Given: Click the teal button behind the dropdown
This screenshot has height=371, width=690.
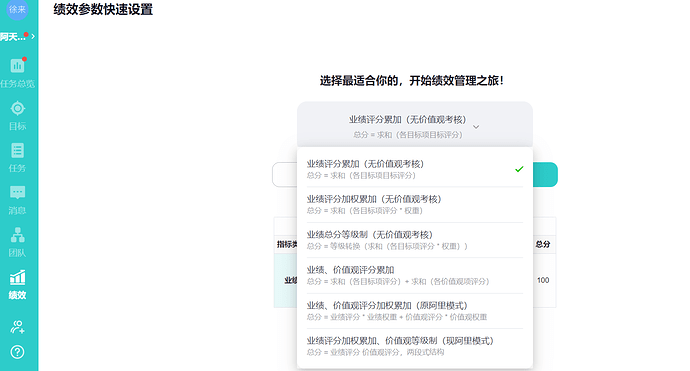Looking at the screenshot, I should [x=545, y=175].
